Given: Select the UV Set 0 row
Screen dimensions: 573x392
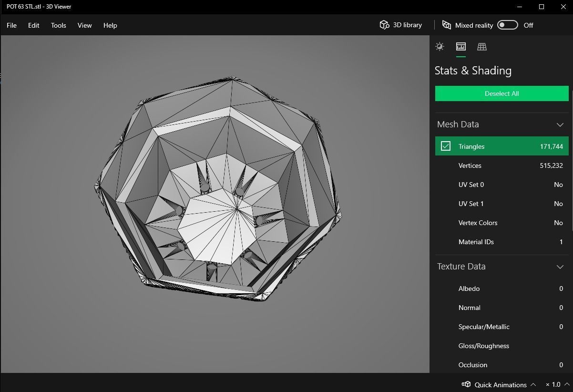Looking at the screenshot, I should pyautogui.click(x=501, y=185).
